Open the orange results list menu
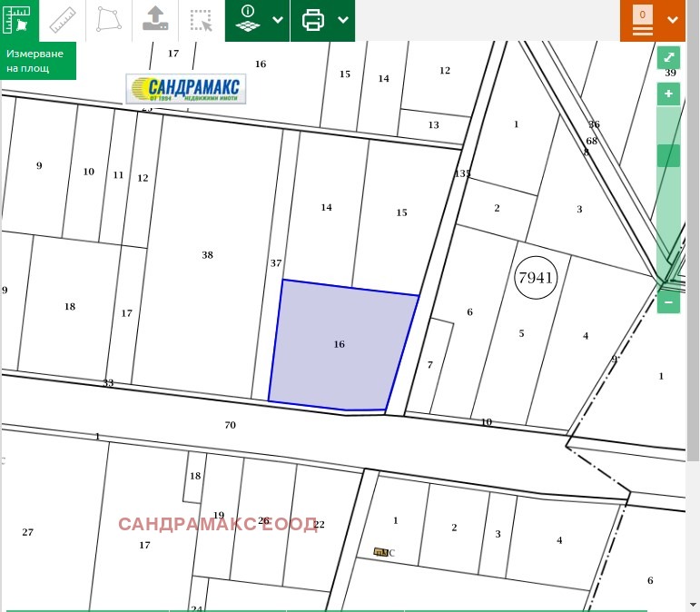The image size is (700, 612). [643, 22]
